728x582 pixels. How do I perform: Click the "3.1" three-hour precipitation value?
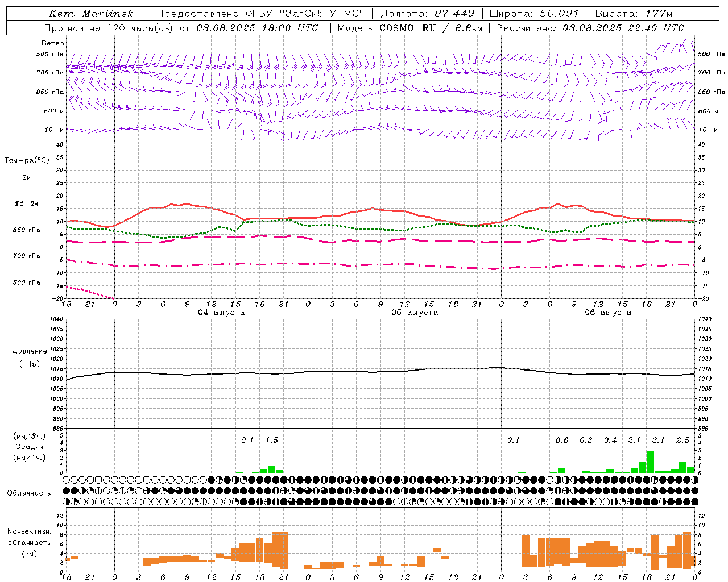pos(658,440)
